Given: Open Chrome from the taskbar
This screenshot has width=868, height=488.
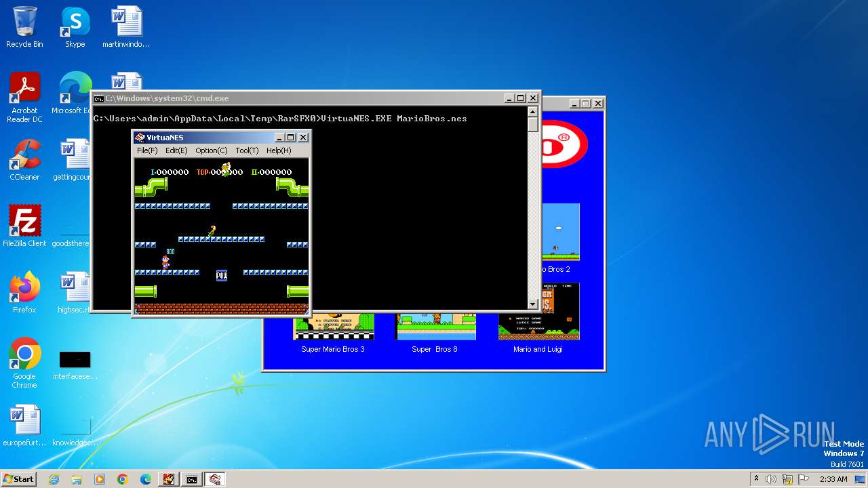Looking at the screenshot, I should (x=123, y=479).
